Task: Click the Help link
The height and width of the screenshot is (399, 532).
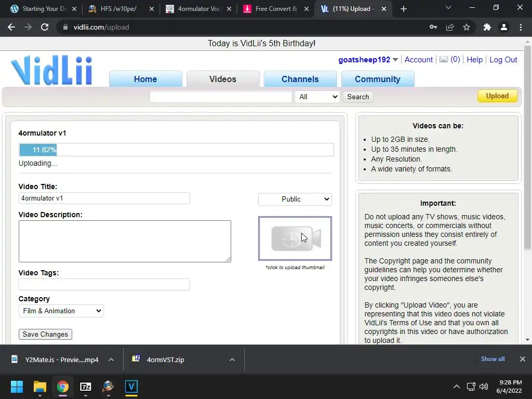Action: (474, 60)
